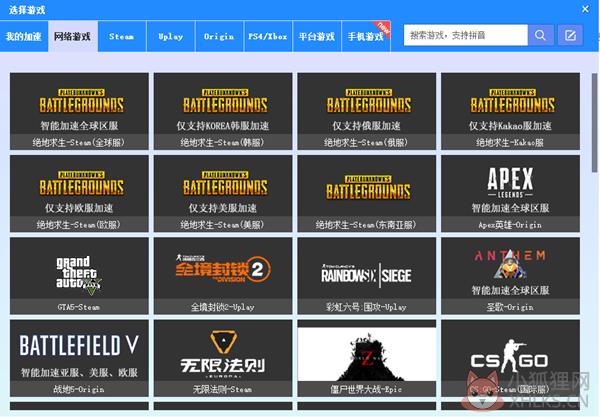This screenshot has width=600, height=417.
Task: Pick Rainbow Six Siege Uplay card
Action: click(x=367, y=276)
